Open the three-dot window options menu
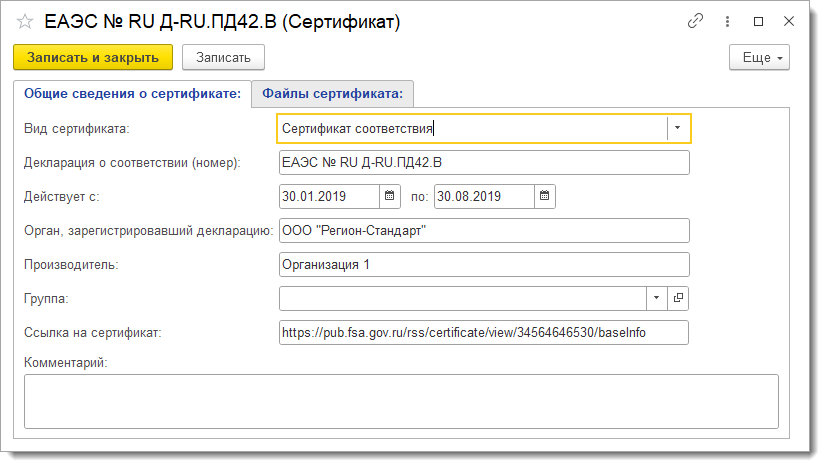Image resolution: width=825 pixels, height=467 pixels. (x=727, y=22)
